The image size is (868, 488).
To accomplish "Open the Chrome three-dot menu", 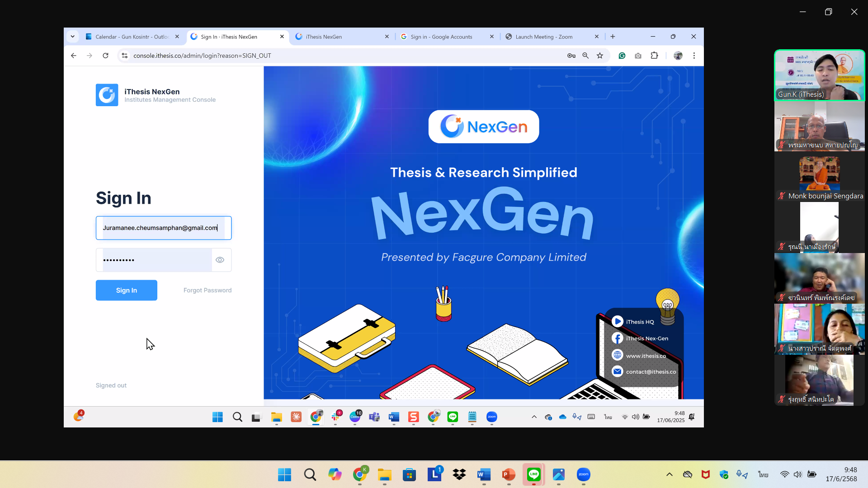I will (694, 56).
